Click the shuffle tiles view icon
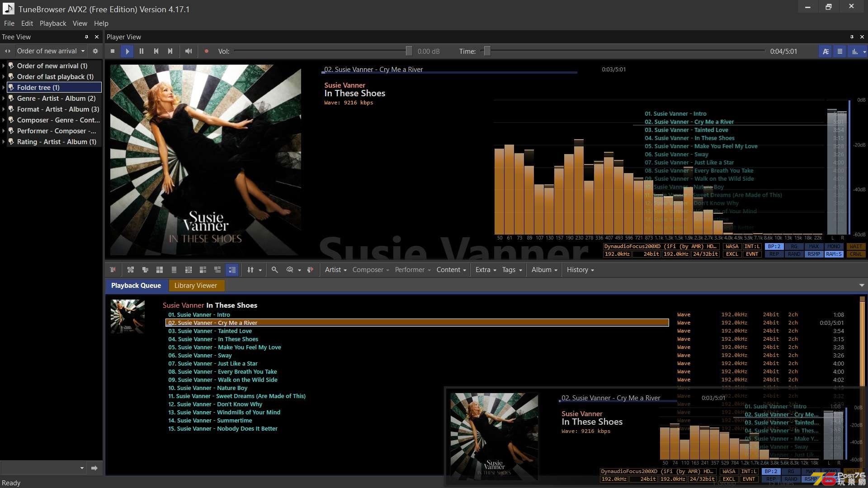 click(131, 270)
